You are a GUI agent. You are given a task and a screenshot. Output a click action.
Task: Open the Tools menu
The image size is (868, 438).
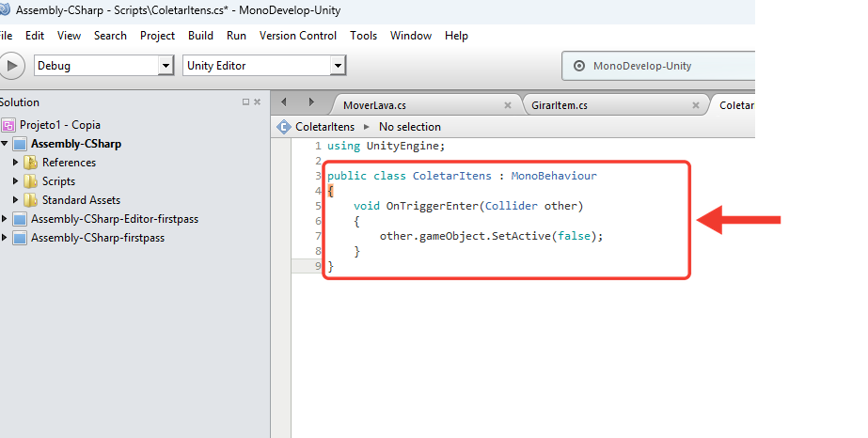363,36
